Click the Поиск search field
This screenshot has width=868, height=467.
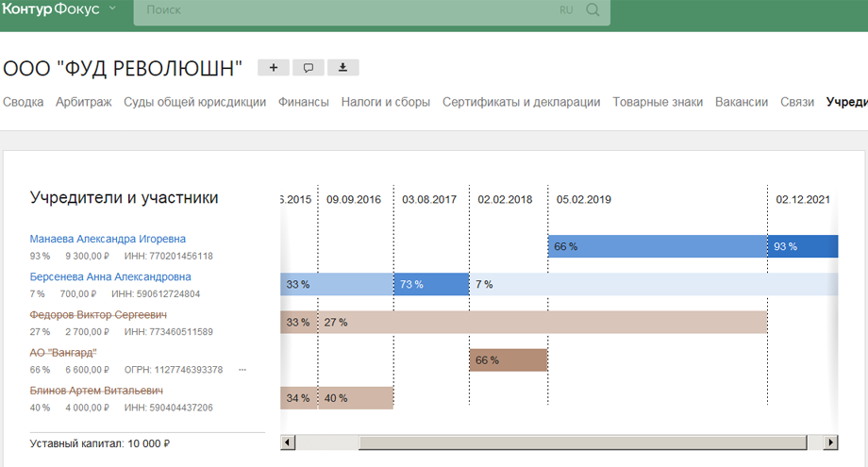[x=372, y=10]
